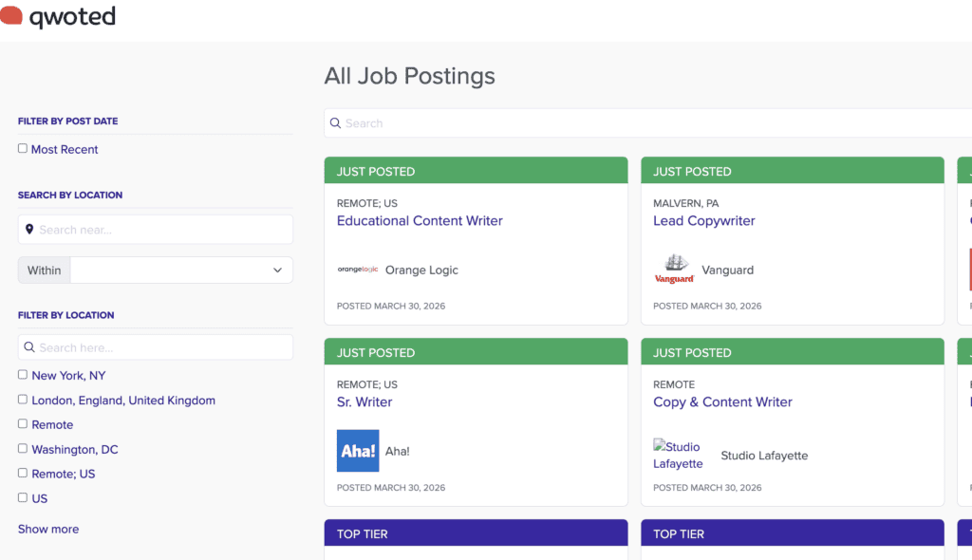Toggle the Remote; US location checkbox
This screenshot has width=972, height=560.
(x=23, y=474)
